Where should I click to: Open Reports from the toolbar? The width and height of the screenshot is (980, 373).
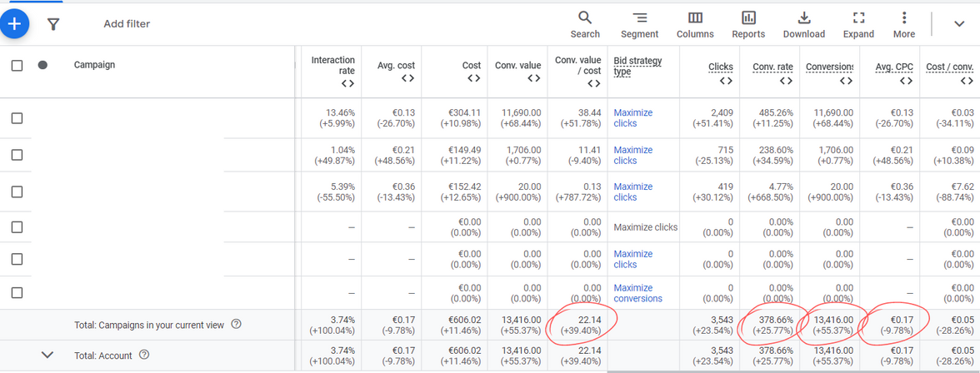(748, 24)
